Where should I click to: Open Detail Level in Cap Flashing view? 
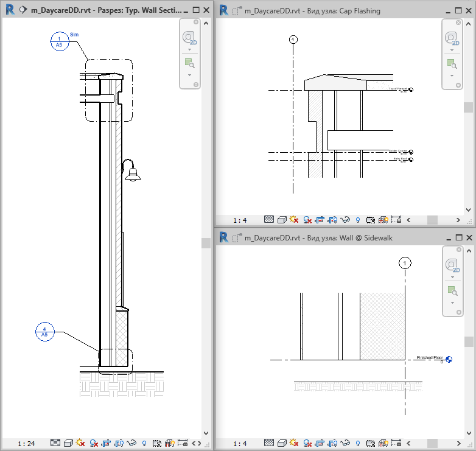pyautogui.click(x=269, y=219)
